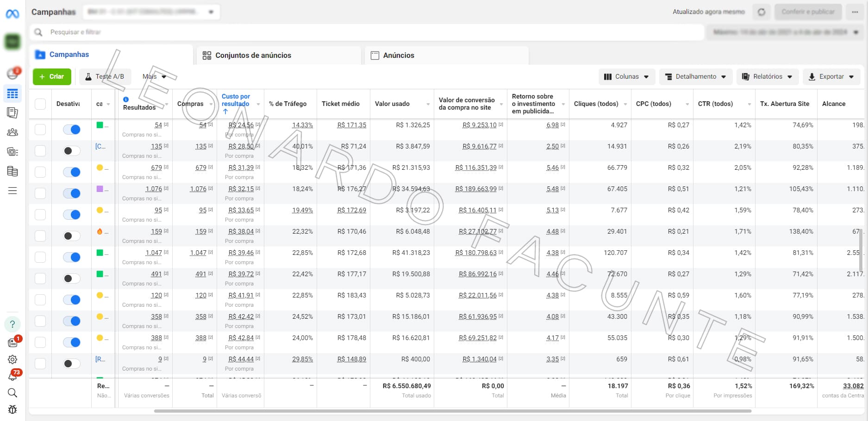Enable the campaign with 135 results
868x421 pixels.
click(72, 151)
